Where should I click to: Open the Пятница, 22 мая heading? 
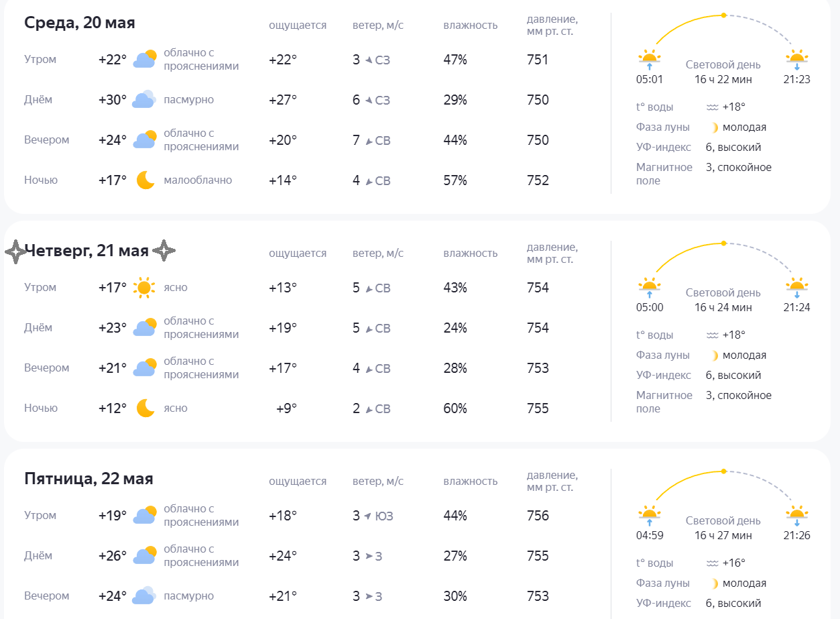click(x=88, y=479)
